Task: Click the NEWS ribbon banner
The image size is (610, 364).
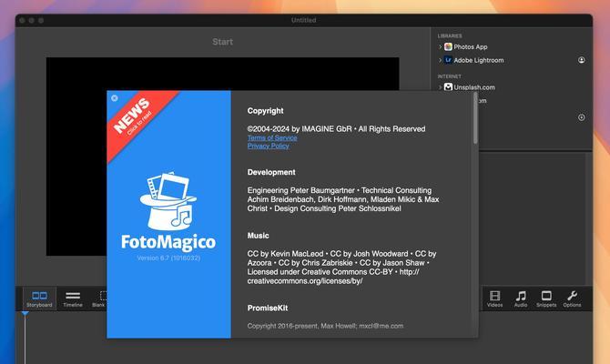Action: (134, 116)
